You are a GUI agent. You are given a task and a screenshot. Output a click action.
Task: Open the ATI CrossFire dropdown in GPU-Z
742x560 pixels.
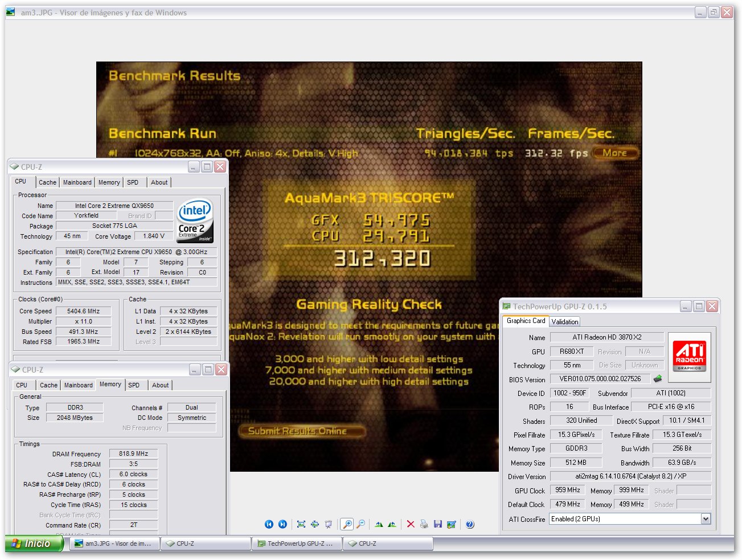(x=706, y=519)
